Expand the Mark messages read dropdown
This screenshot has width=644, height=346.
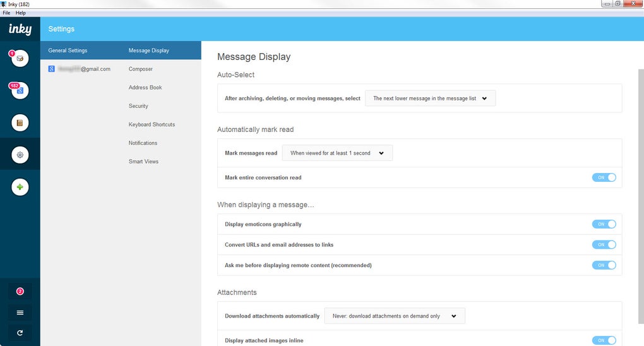tap(337, 153)
